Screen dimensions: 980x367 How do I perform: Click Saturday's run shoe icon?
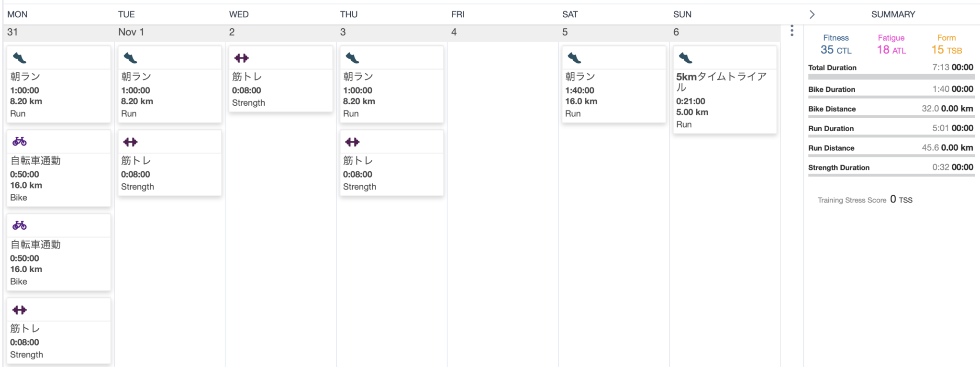574,58
